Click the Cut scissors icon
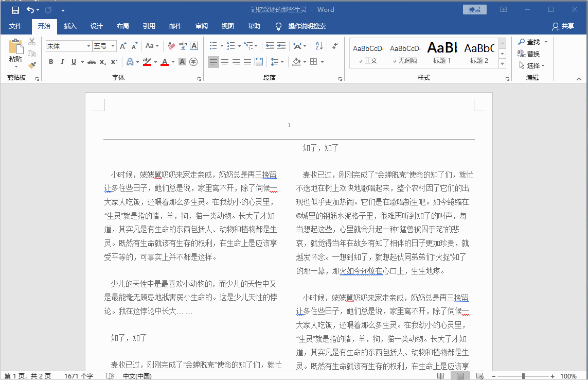The width and height of the screenshot is (588, 380). (32, 42)
